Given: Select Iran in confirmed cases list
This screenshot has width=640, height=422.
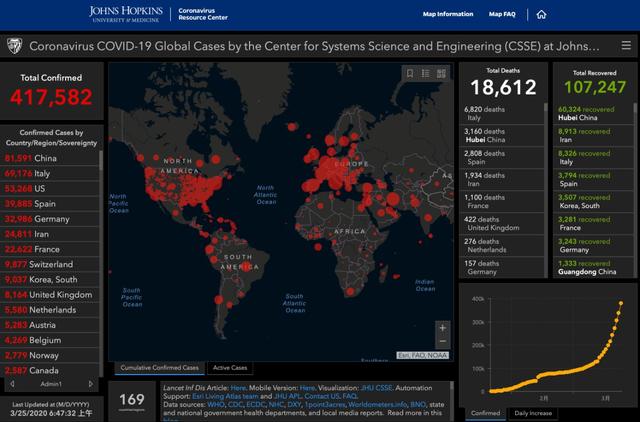Looking at the screenshot, I should click(x=50, y=234).
